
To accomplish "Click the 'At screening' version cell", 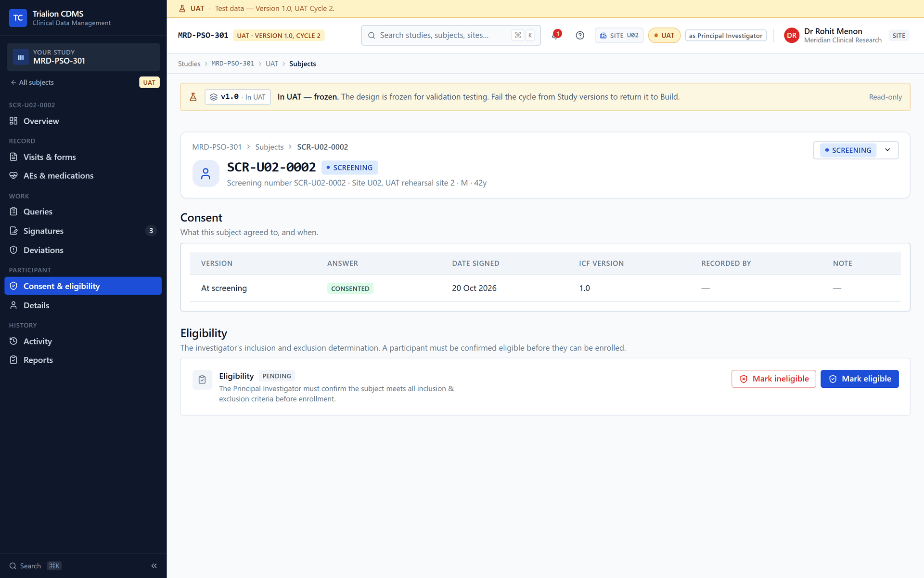I will (224, 288).
